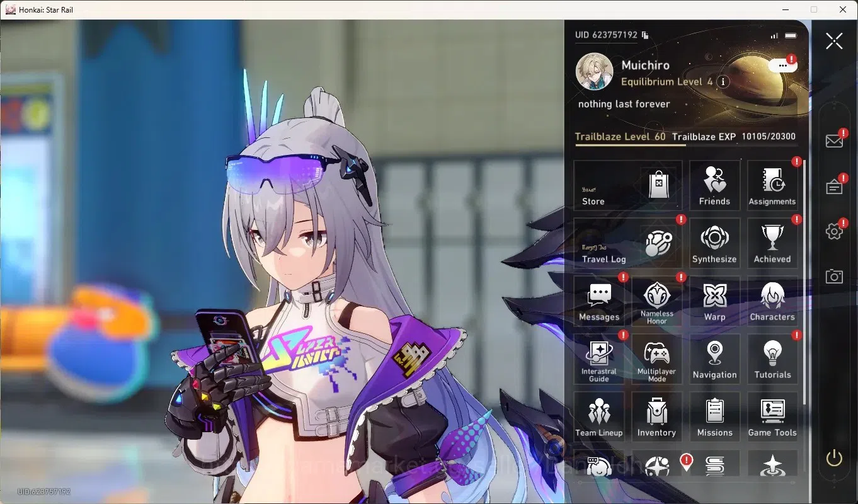Open the Synthesize menu
Viewport: 858px width, 504px height.
(x=714, y=243)
